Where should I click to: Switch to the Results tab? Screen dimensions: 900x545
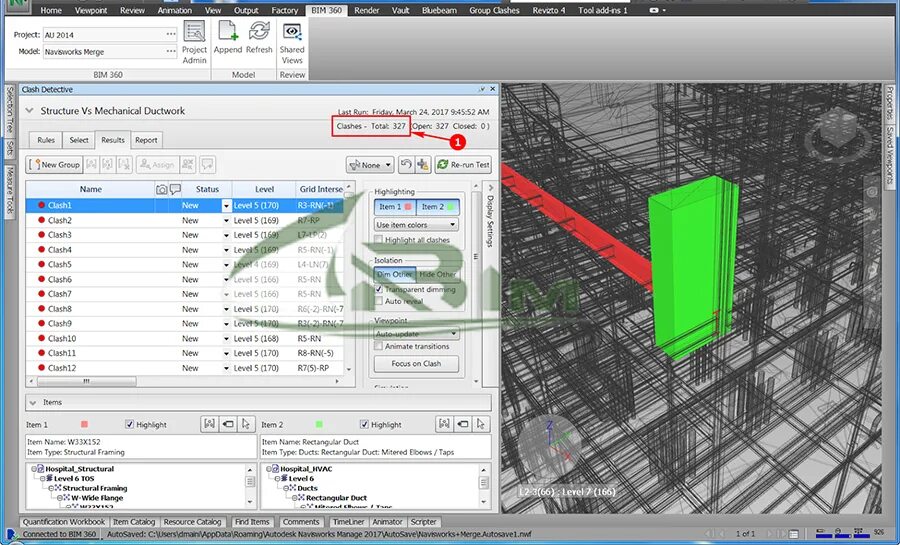(112, 140)
